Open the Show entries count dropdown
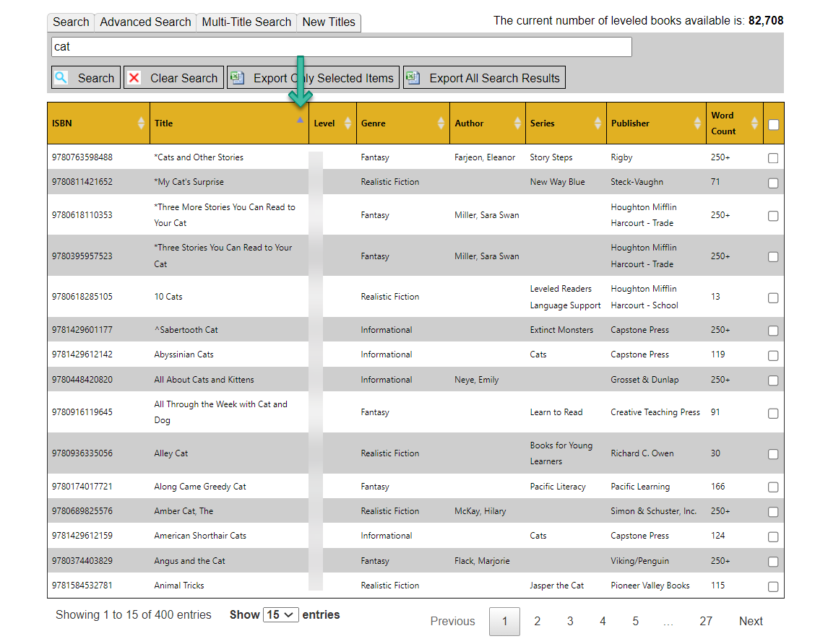This screenshot has height=644, width=828. tap(281, 615)
